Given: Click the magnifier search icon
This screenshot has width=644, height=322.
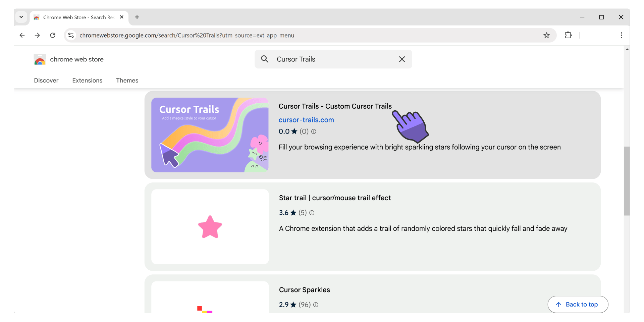Looking at the screenshot, I should pyautogui.click(x=265, y=59).
